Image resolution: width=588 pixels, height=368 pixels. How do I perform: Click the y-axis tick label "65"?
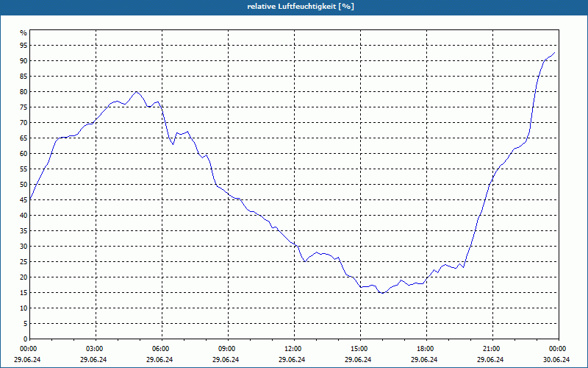pos(24,138)
